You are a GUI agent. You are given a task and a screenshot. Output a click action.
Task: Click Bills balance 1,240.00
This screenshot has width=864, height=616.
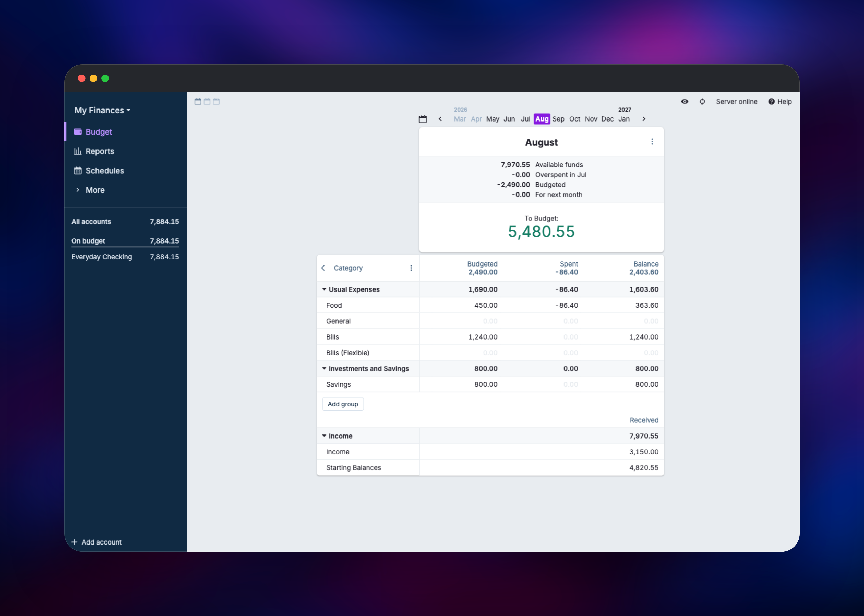pyautogui.click(x=644, y=337)
